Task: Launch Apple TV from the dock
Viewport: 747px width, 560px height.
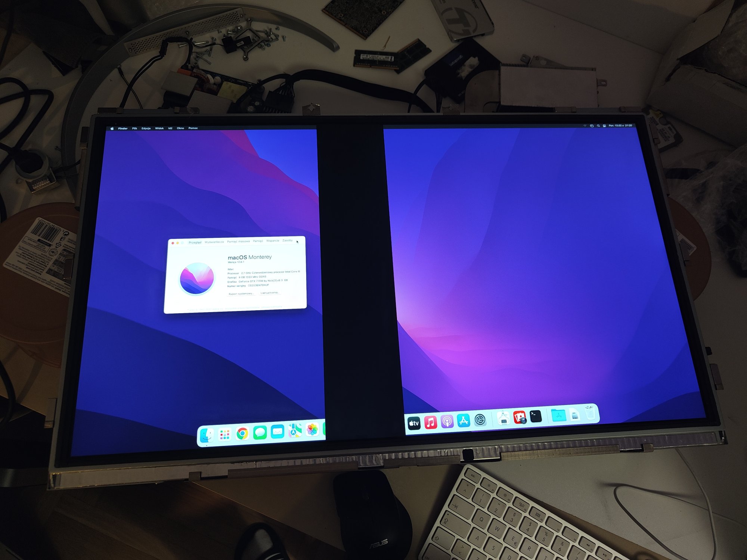Action: point(414,423)
